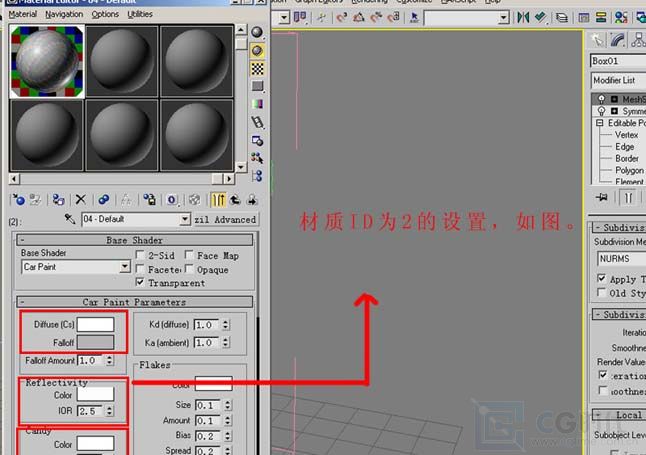The image size is (646, 455).
Task: Open the Material menu
Action: tap(23, 14)
